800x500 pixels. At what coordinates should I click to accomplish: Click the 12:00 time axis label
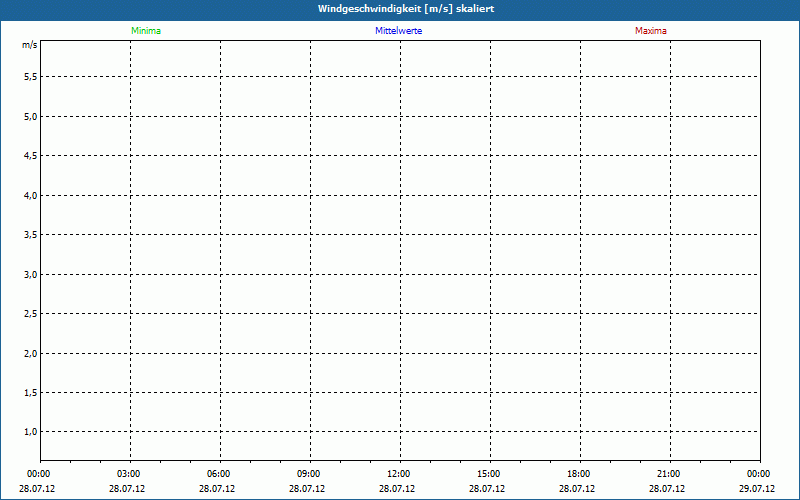tap(398, 474)
